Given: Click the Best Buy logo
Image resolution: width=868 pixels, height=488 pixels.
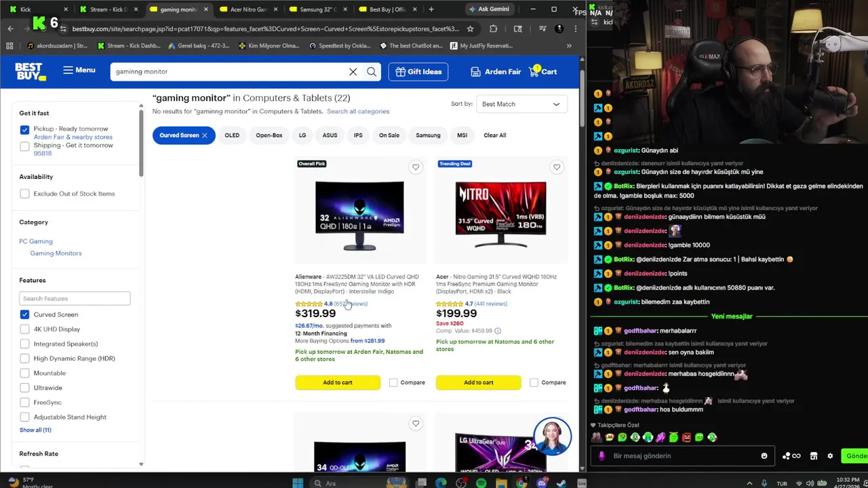Looking at the screenshot, I should coord(30,71).
